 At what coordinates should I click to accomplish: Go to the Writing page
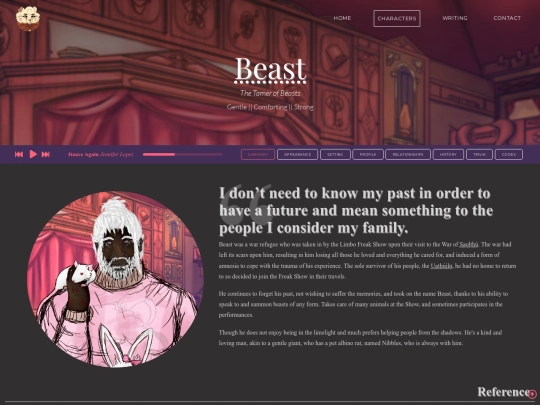coord(455,18)
